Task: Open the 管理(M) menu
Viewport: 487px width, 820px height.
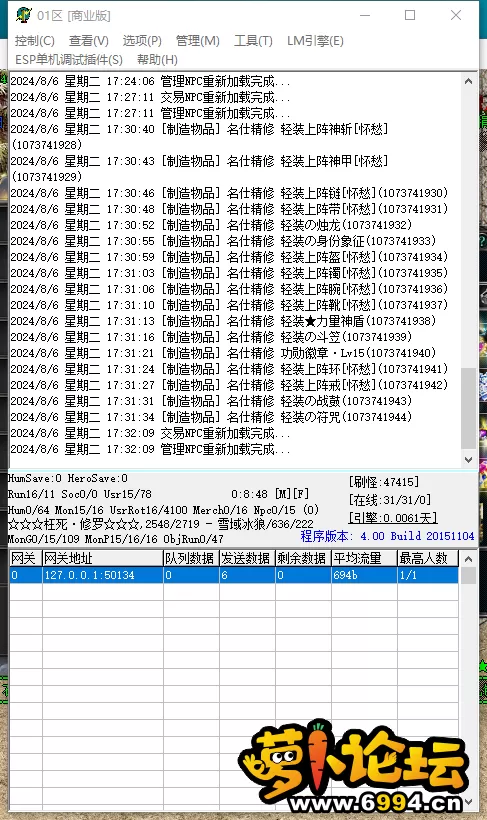Action: (x=198, y=41)
